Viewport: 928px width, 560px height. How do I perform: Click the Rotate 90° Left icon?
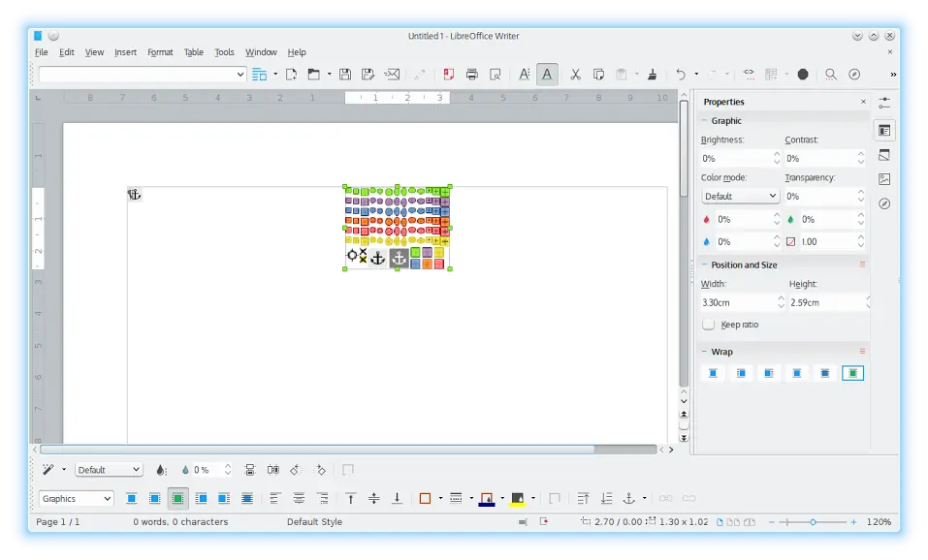click(x=296, y=470)
